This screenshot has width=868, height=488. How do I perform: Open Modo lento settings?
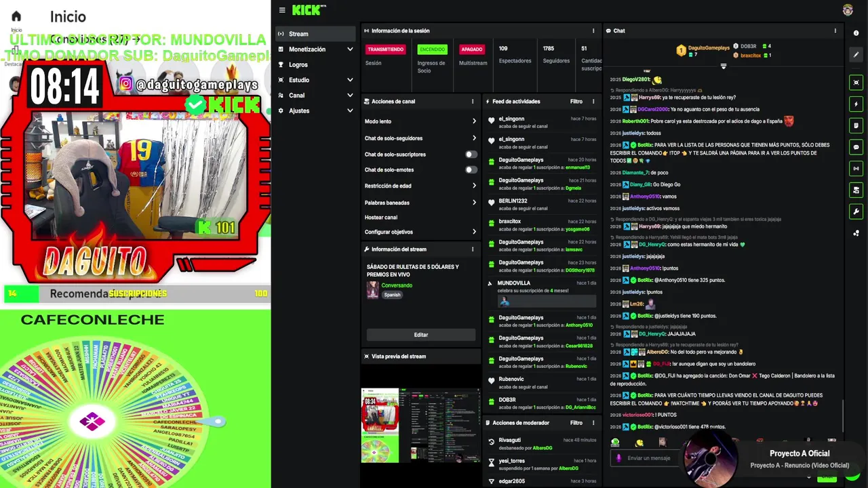(420, 121)
